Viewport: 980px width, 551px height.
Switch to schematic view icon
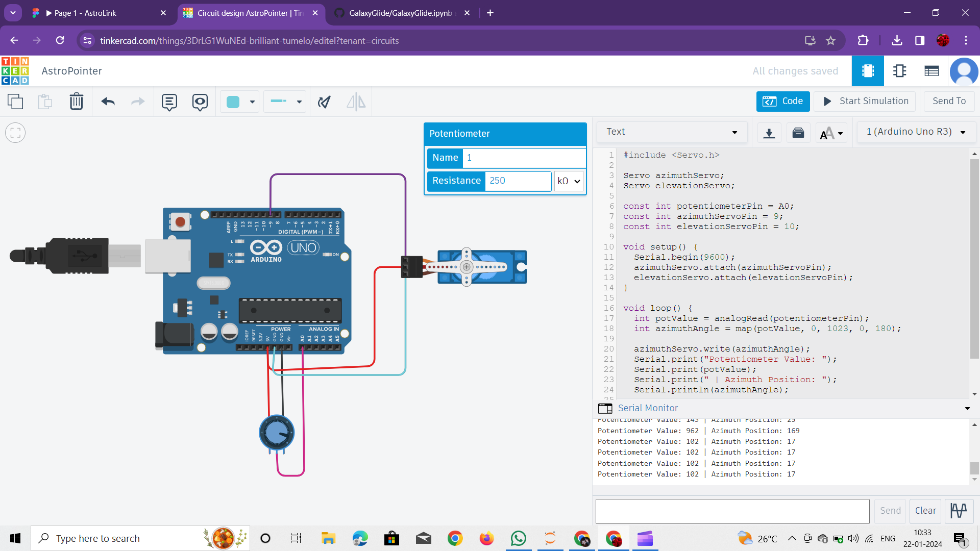(x=899, y=71)
